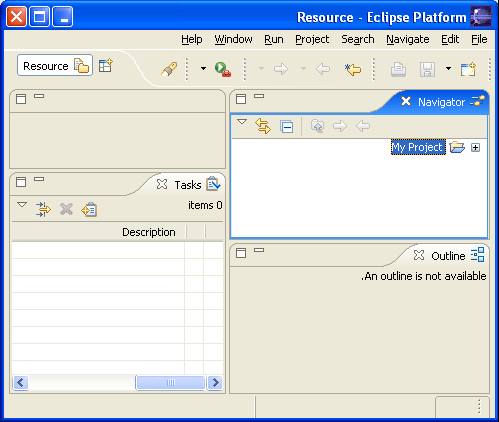Screen dimensions: 499x422
Task: Open the External Tools dropdown arrow
Action: (x=203, y=69)
